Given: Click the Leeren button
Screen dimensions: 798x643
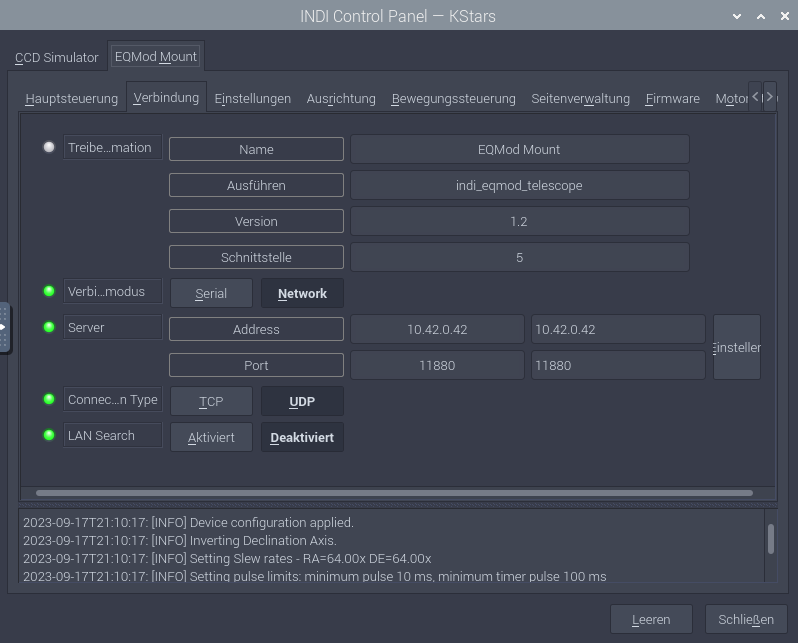Looking at the screenshot, I should (x=651, y=619).
